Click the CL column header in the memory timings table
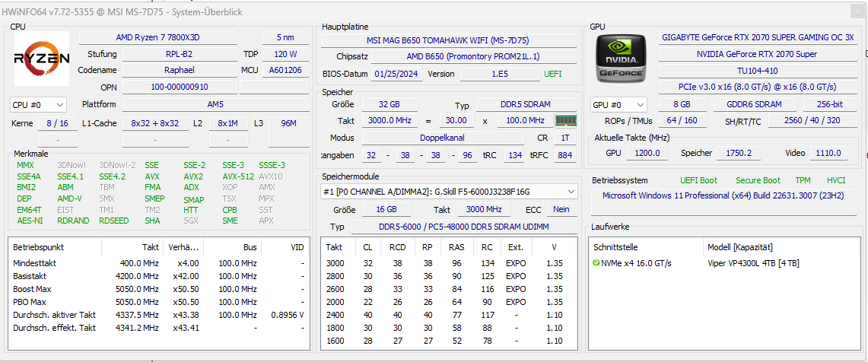The height and width of the screenshot is (362, 868). point(367,247)
